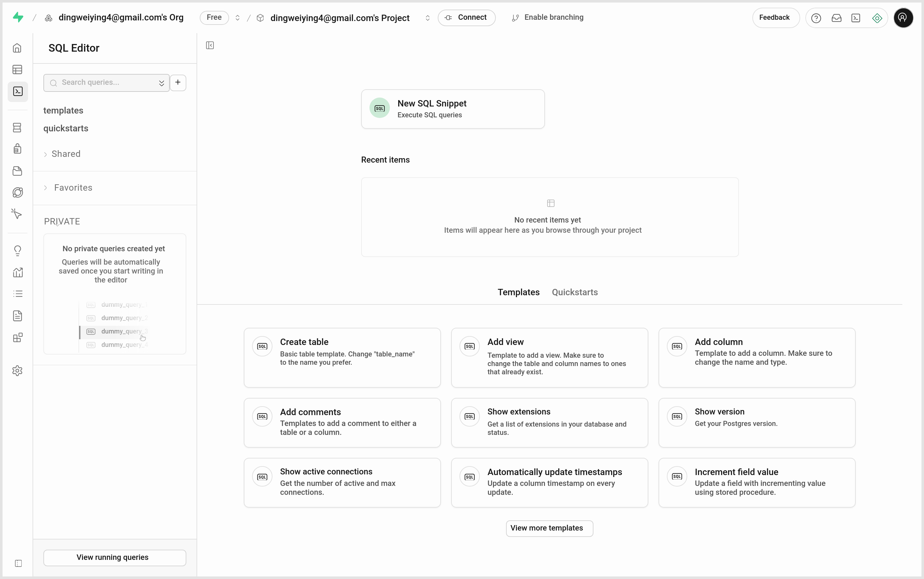Screen dimensions: 924x579
Task: Open Authentication from the sidebar
Action: click(x=17, y=149)
